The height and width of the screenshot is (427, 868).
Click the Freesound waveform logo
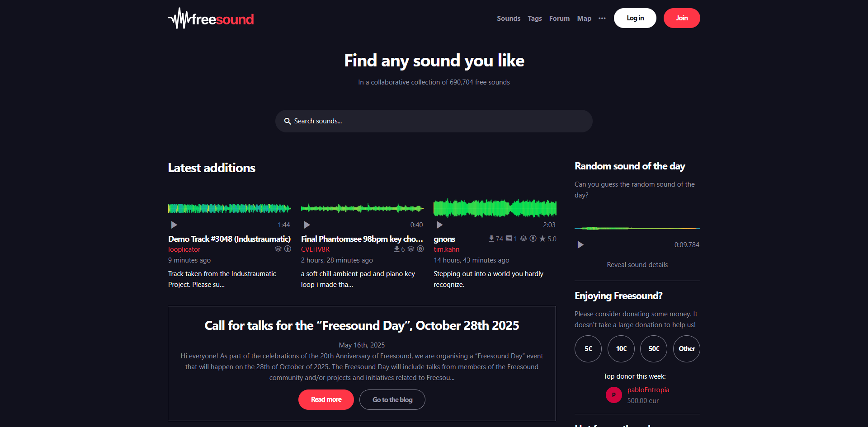[x=211, y=19]
